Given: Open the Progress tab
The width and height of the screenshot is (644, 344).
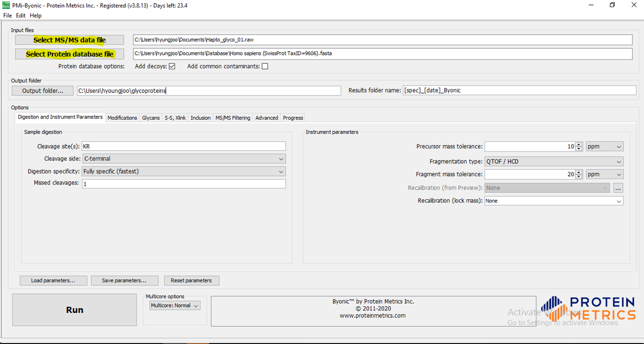Looking at the screenshot, I should tap(293, 118).
